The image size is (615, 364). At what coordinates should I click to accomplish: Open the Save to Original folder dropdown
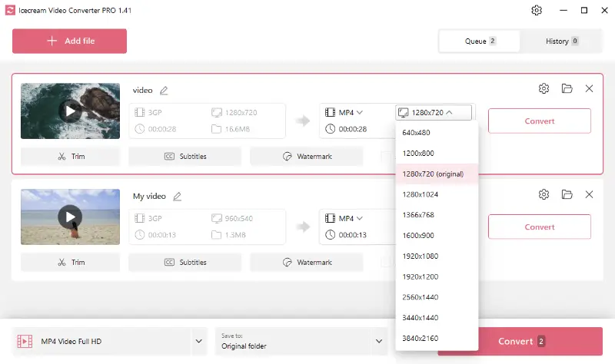[379, 341]
